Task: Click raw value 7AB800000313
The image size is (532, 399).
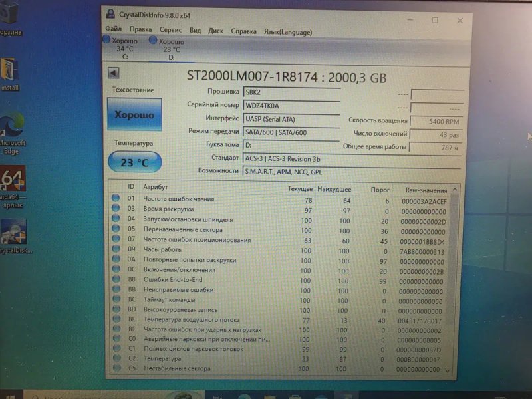Action: click(422, 252)
